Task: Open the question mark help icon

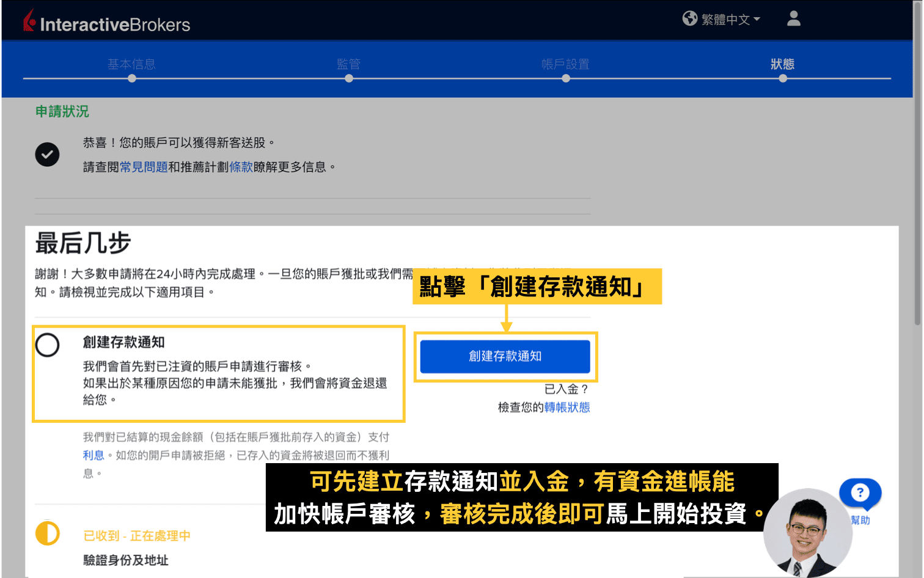Action: tap(860, 494)
